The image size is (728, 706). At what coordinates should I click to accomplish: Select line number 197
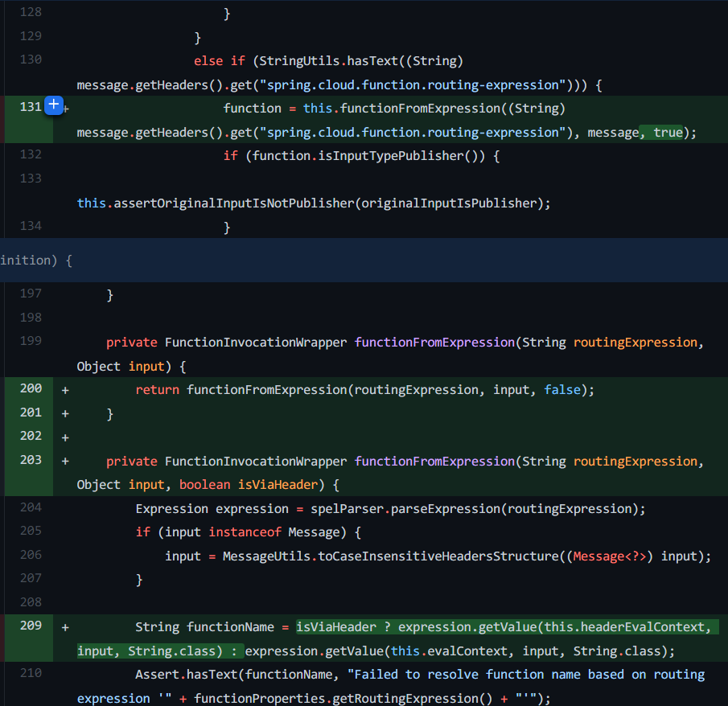[31, 293]
